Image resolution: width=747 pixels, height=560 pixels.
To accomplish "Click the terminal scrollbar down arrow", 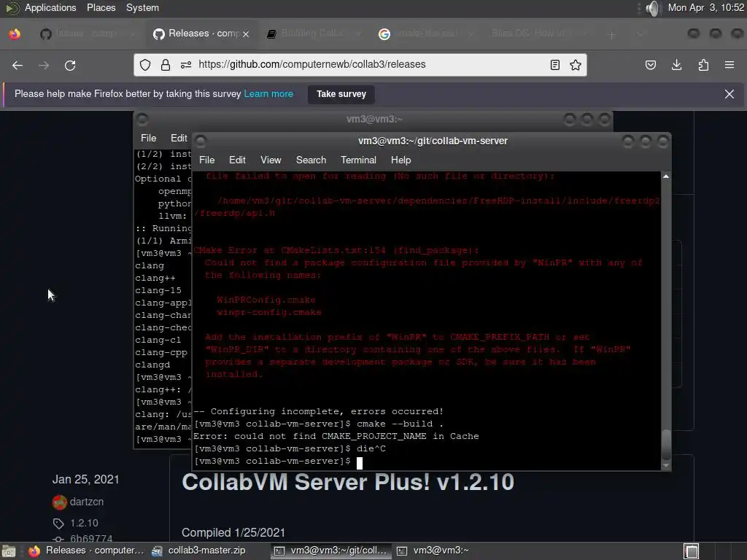I will [x=665, y=465].
